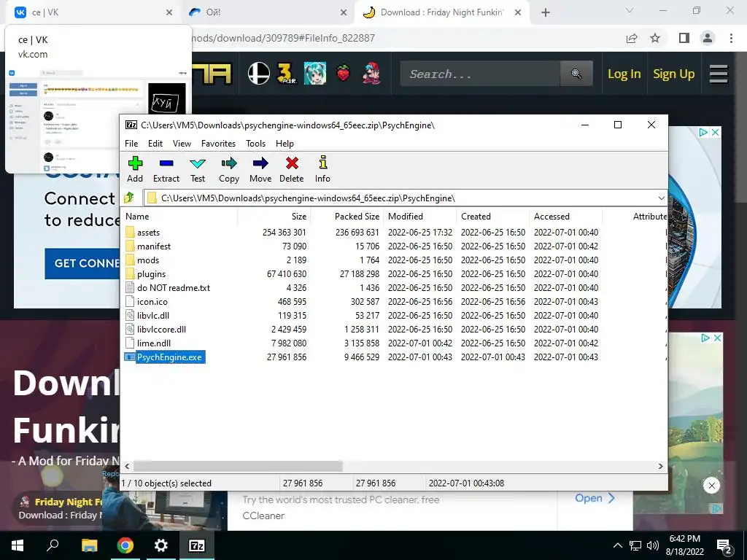
Task: Sort by Accessed column header
Action: click(566, 216)
